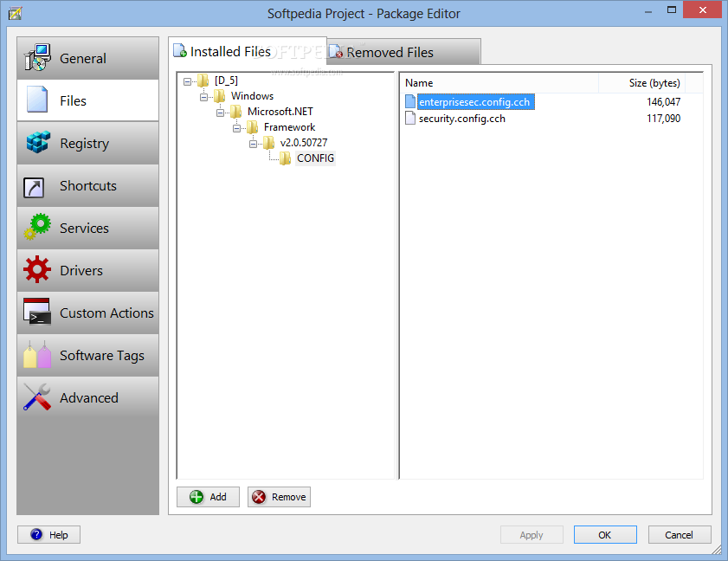Viewport: 728px width, 561px height.
Task: Click the 117,090 size value
Action: click(x=663, y=119)
